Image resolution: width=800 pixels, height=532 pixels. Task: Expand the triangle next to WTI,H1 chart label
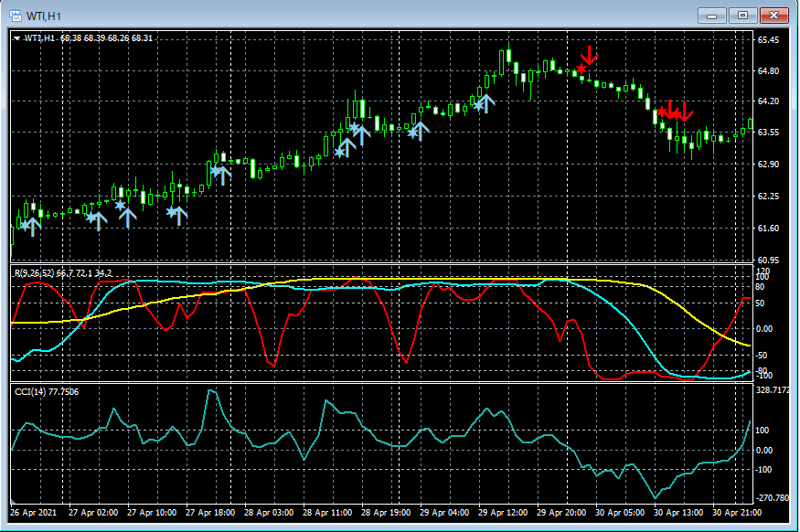pos(17,38)
